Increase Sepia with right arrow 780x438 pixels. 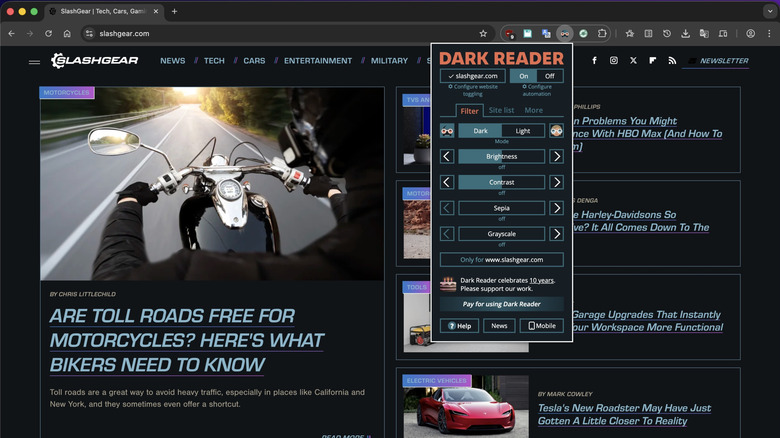pos(557,208)
